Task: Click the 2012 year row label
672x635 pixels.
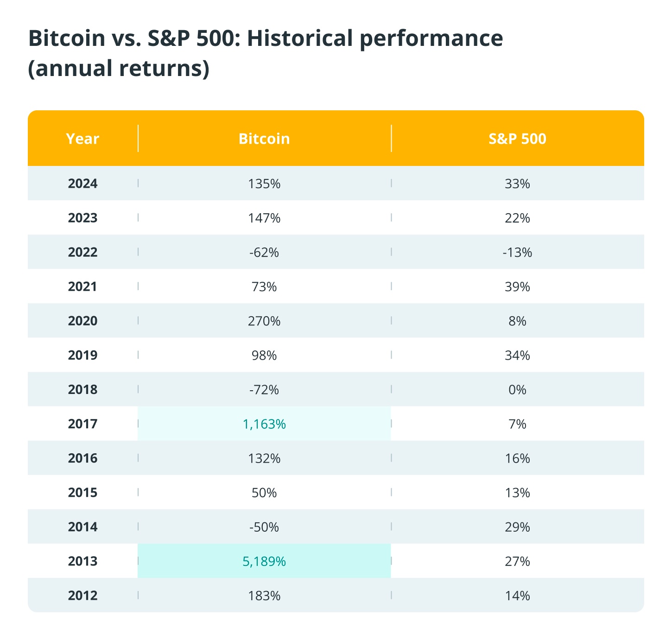Action: click(x=82, y=596)
